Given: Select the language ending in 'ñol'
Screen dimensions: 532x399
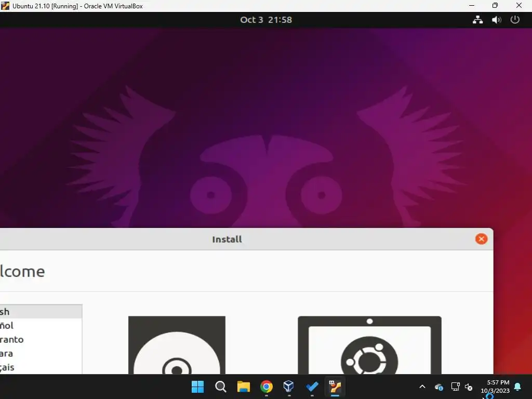Looking at the screenshot, I should coord(41,325).
